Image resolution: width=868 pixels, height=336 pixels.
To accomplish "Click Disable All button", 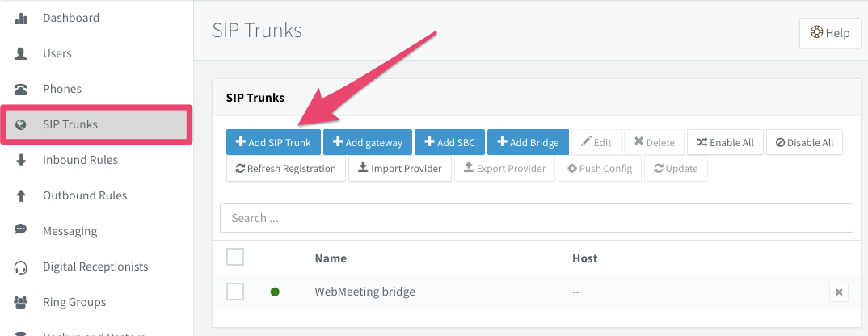I will [x=804, y=142].
